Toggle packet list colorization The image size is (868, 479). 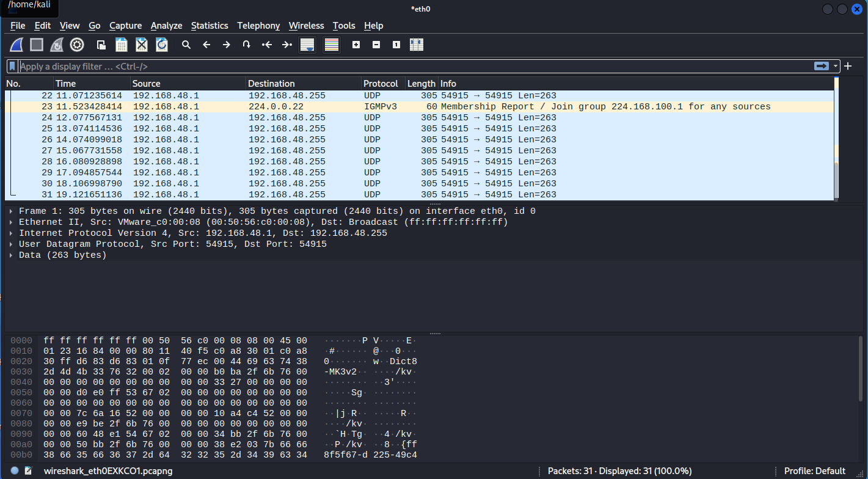pyautogui.click(x=332, y=45)
